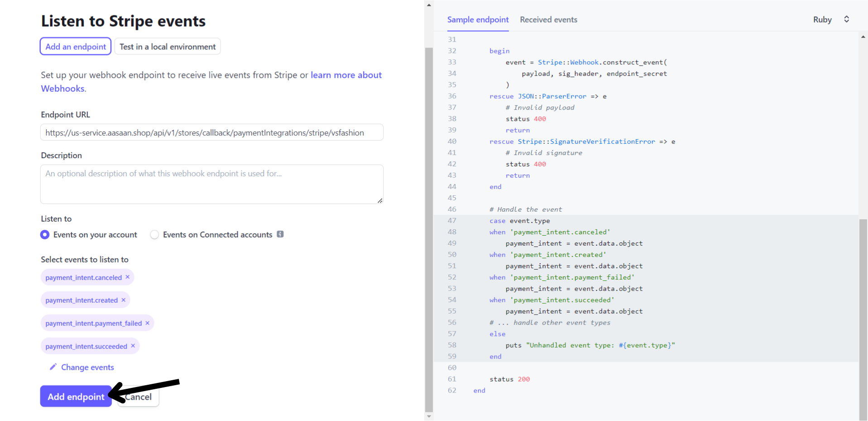Switch to the Sample endpoint tab
The width and height of the screenshot is (868, 421).
(x=478, y=19)
